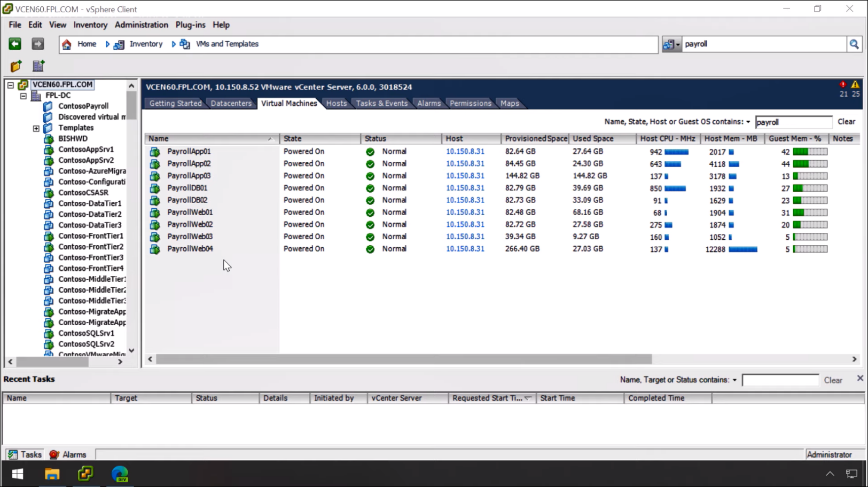This screenshot has height=487, width=868.
Task: Open filter field dropdown for VM list
Action: click(748, 122)
